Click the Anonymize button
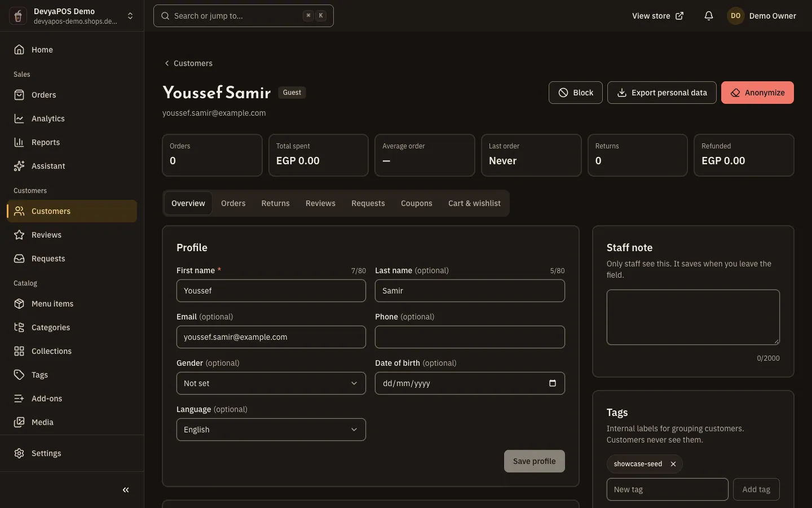The width and height of the screenshot is (812, 508). (x=757, y=93)
